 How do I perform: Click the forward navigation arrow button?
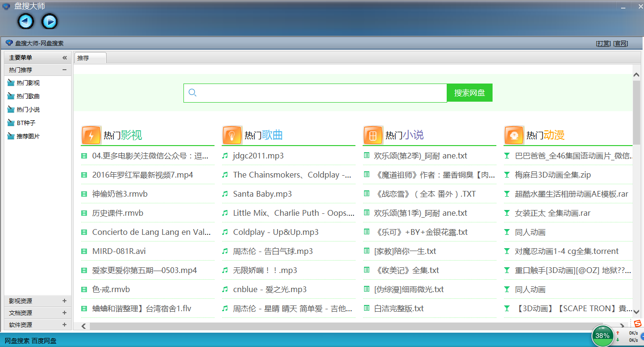coord(49,21)
